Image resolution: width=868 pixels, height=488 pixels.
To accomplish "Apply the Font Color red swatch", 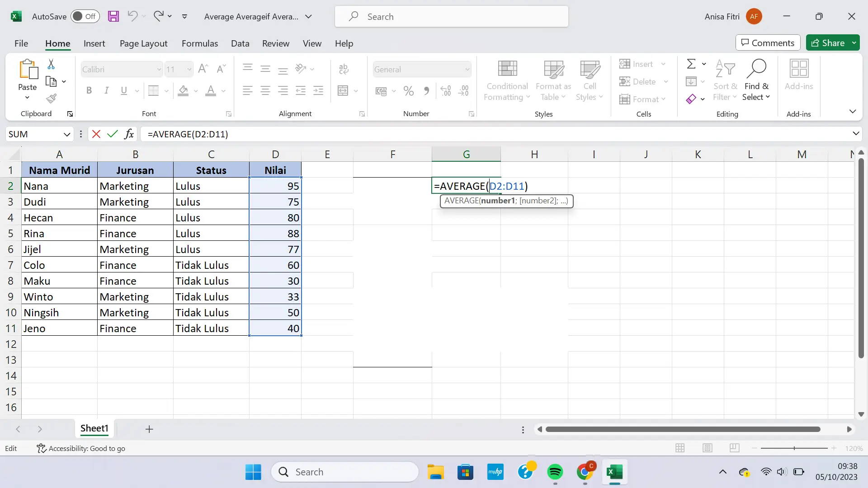I will coord(211,91).
